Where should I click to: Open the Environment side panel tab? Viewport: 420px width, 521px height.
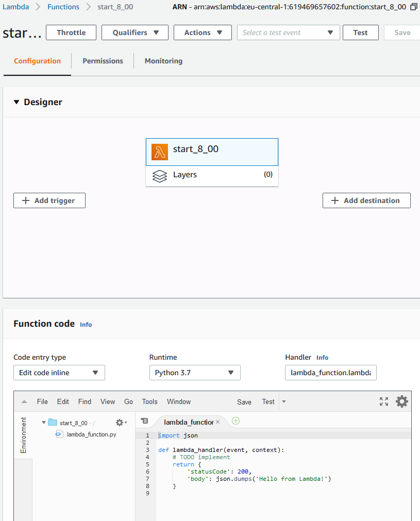pyautogui.click(x=23, y=435)
